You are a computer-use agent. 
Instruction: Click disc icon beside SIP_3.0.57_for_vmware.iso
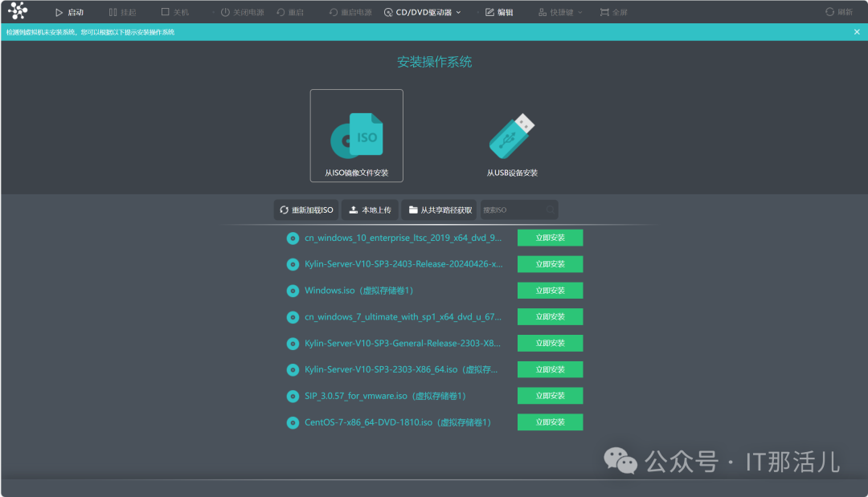click(x=293, y=397)
